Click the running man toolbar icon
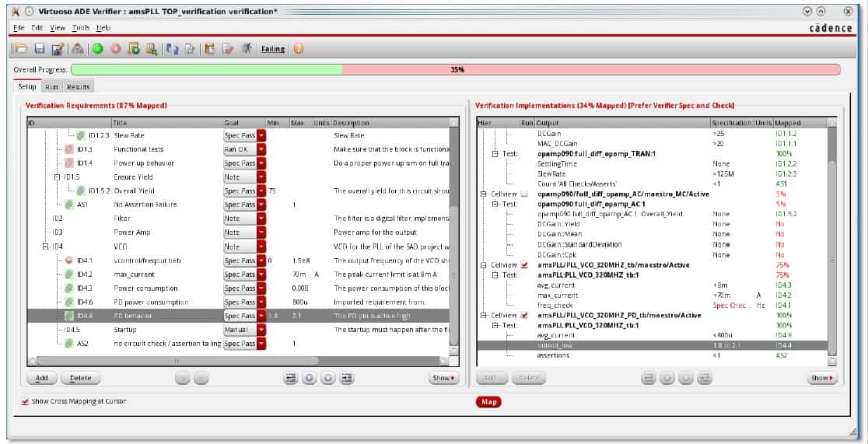Viewport: 868px width, 444px height. [x=247, y=49]
